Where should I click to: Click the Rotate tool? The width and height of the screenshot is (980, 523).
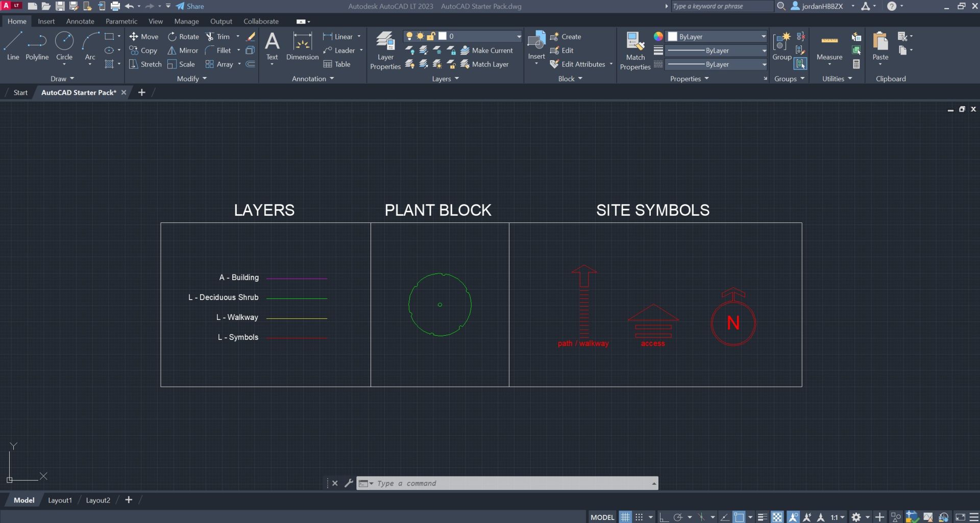click(x=183, y=37)
